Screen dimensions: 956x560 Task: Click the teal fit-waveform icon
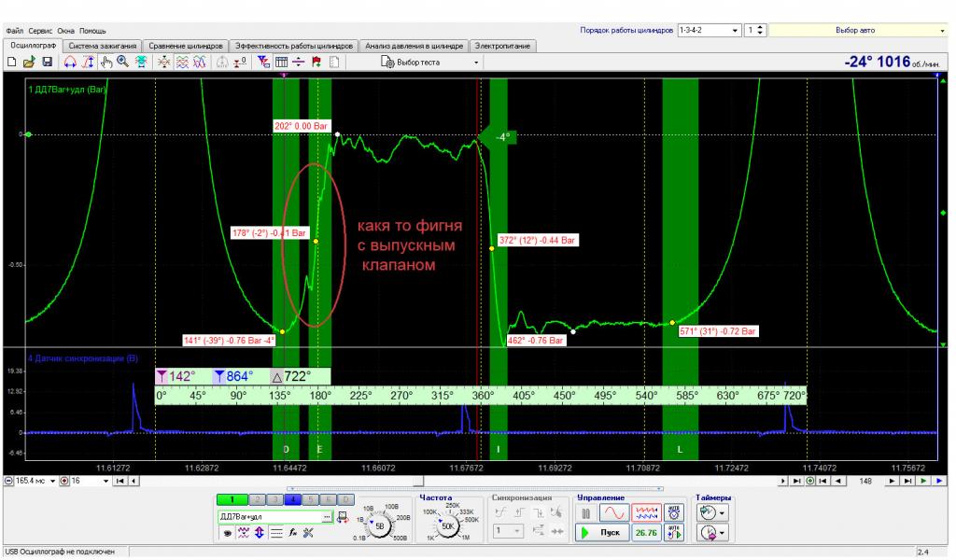coord(141,63)
